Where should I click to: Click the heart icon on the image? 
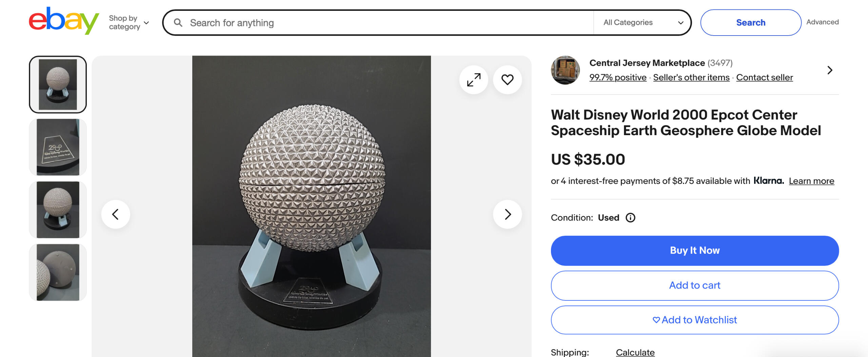(x=507, y=80)
